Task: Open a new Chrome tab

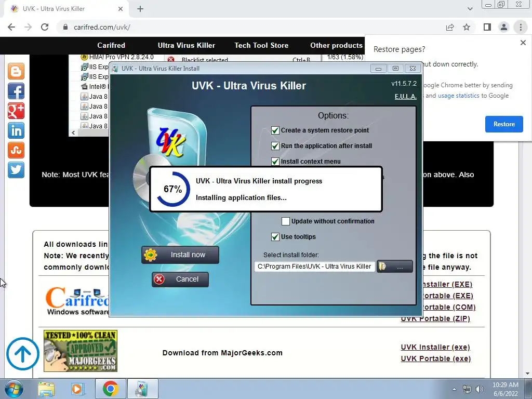Action: [140, 9]
